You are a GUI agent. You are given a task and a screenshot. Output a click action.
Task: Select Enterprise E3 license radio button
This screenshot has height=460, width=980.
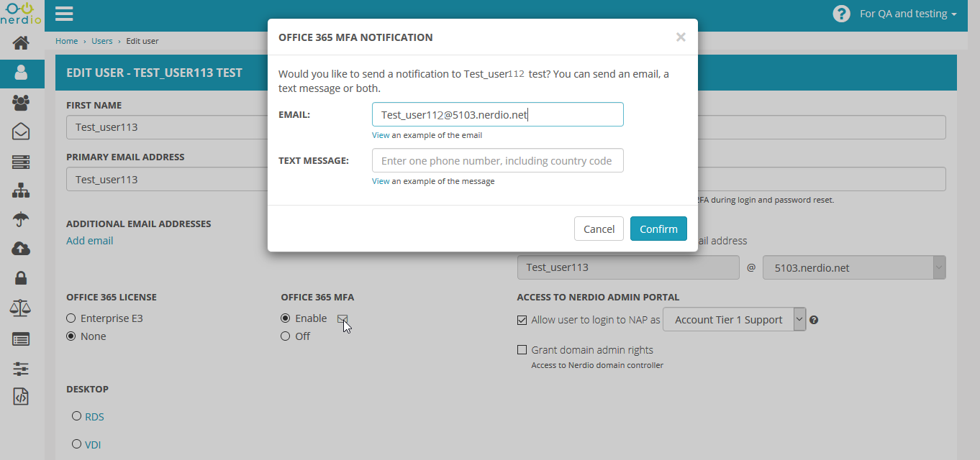(71, 318)
